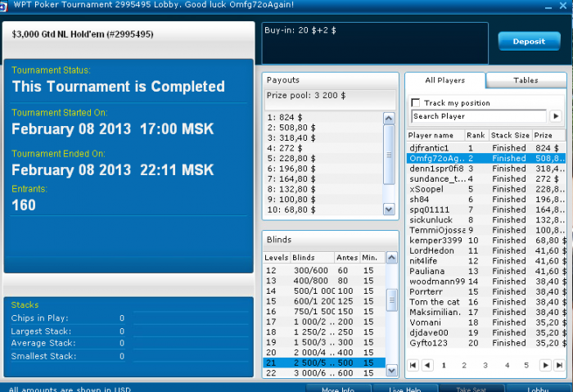This screenshot has height=392, width=573.
Task: Open More Info button
Action: pos(338,389)
